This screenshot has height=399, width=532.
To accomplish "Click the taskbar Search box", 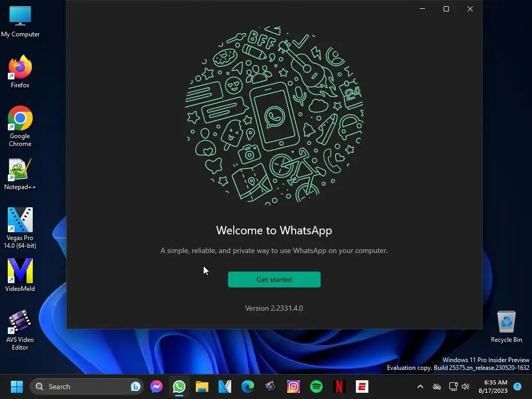I will click(87, 387).
